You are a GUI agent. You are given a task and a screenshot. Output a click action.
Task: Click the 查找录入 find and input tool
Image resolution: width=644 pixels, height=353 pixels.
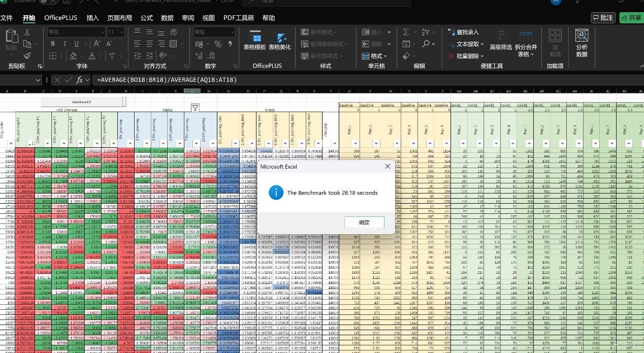pos(463,32)
